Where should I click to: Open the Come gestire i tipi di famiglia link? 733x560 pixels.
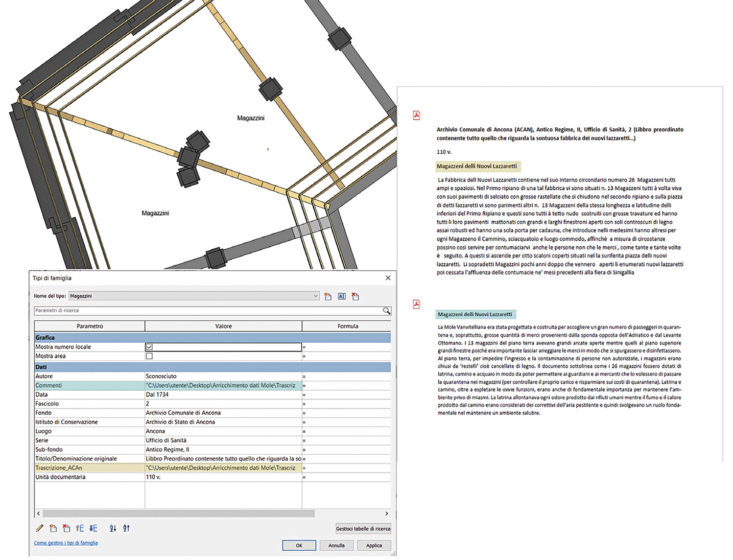click(66, 543)
